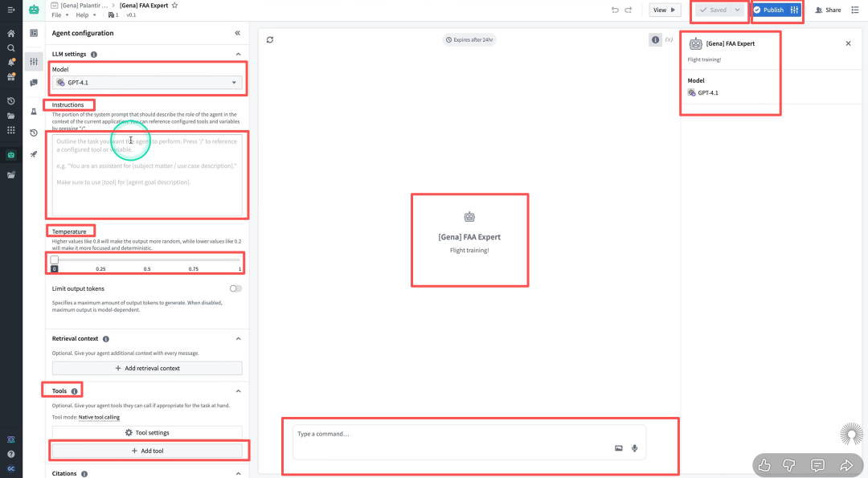Viewport: 868px width, 478px height.
Task: Show Retrieval context info tooltip
Action: point(106,338)
